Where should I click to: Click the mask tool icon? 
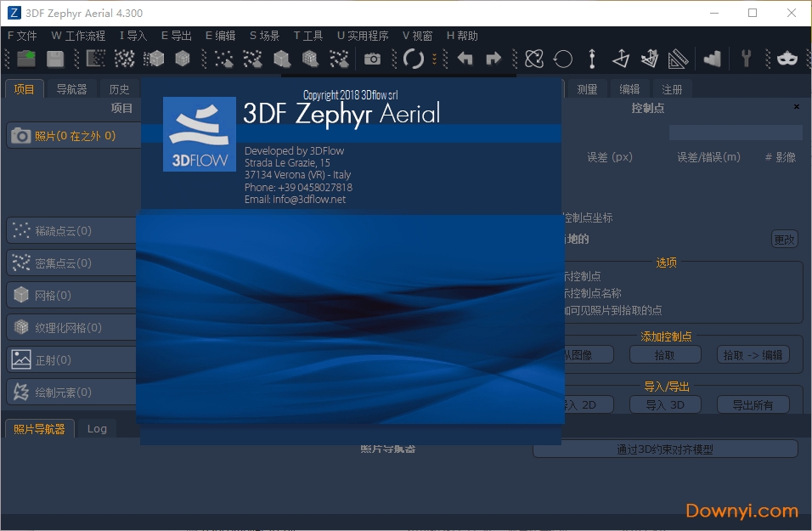click(787, 59)
